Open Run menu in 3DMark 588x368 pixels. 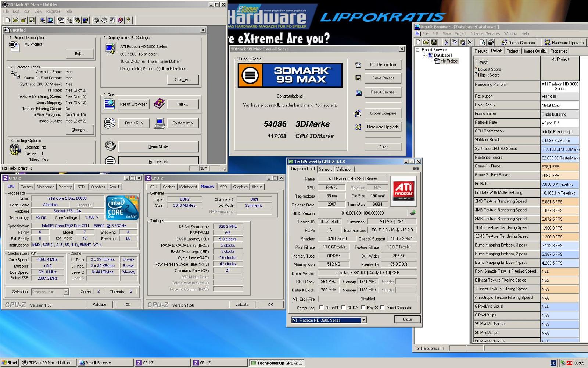pos(27,11)
